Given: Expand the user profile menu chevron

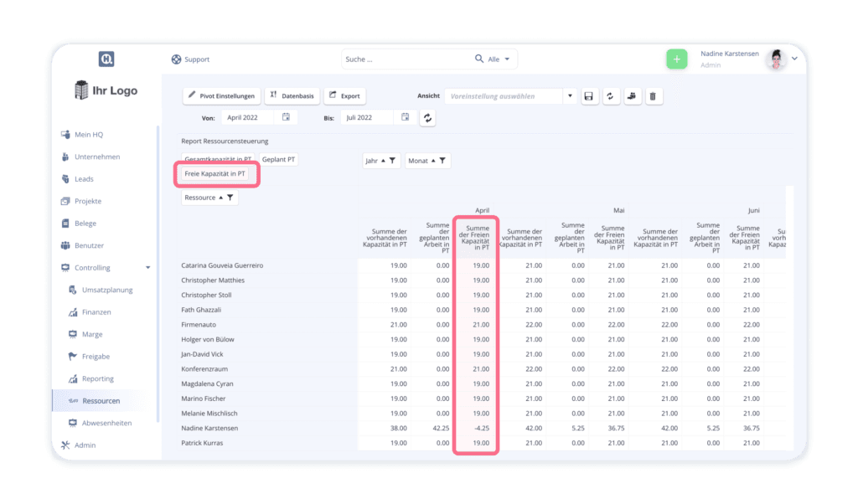Looking at the screenshot, I should 794,59.
